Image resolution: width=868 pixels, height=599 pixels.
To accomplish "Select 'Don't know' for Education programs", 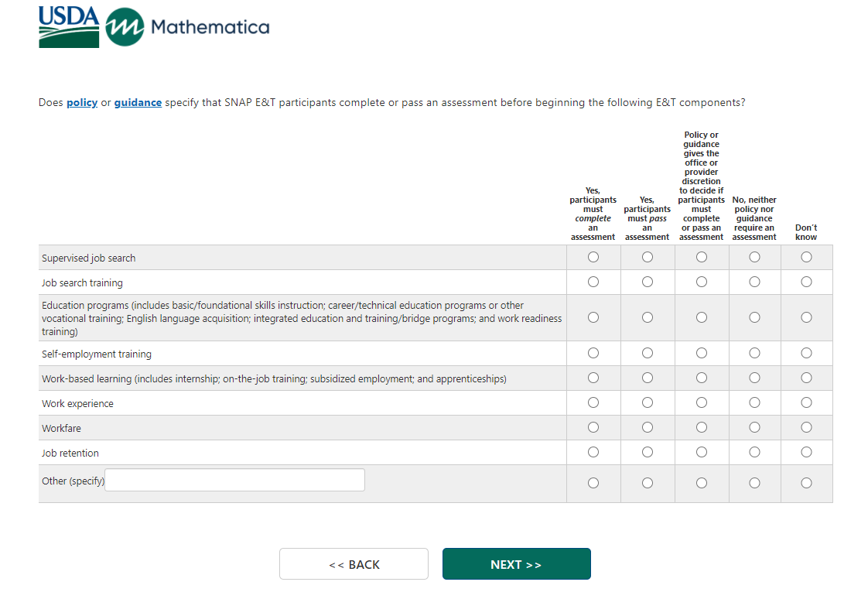I will click(x=806, y=317).
